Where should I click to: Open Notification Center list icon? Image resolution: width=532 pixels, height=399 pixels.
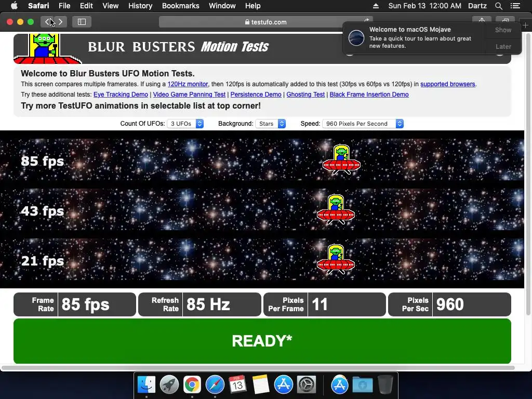(x=515, y=6)
